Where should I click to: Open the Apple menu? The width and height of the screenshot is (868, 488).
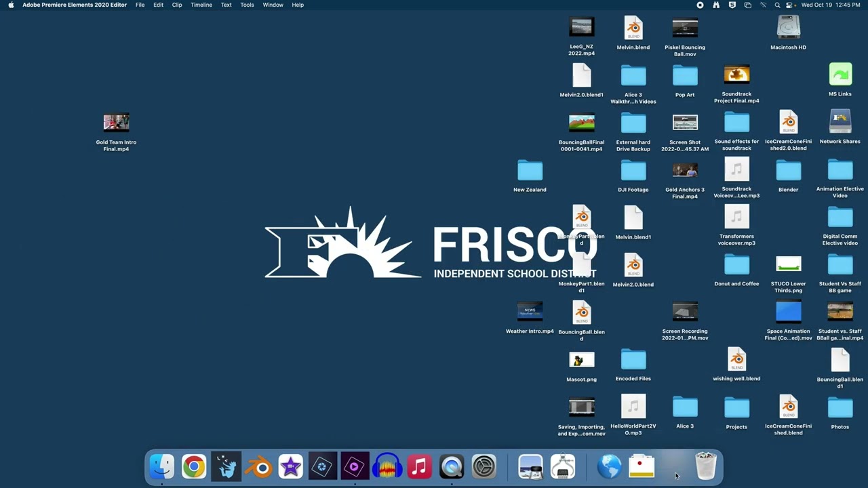click(11, 5)
